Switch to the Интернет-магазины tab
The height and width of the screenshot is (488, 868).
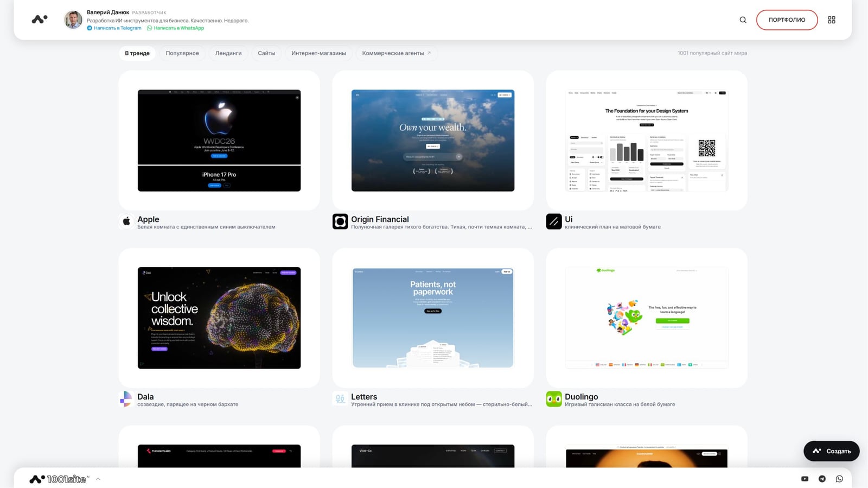(x=318, y=53)
